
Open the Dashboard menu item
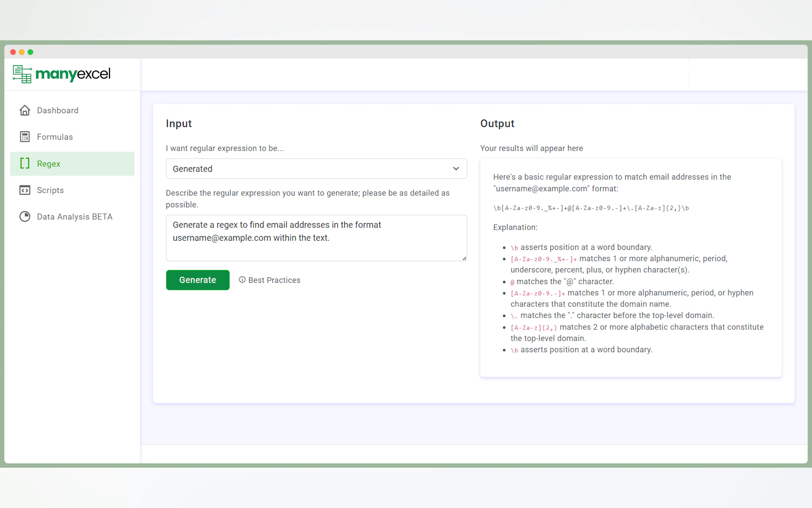[x=58, y=110]
